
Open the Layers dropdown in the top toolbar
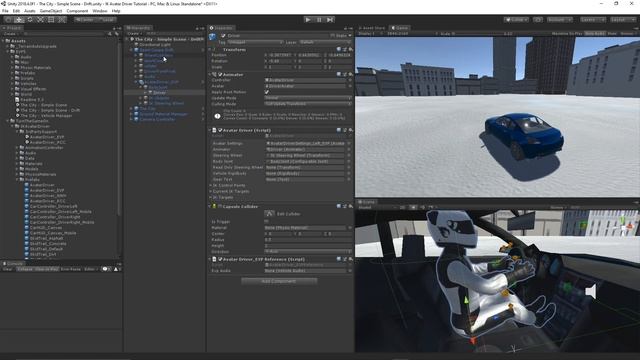[x=593, y=20]
